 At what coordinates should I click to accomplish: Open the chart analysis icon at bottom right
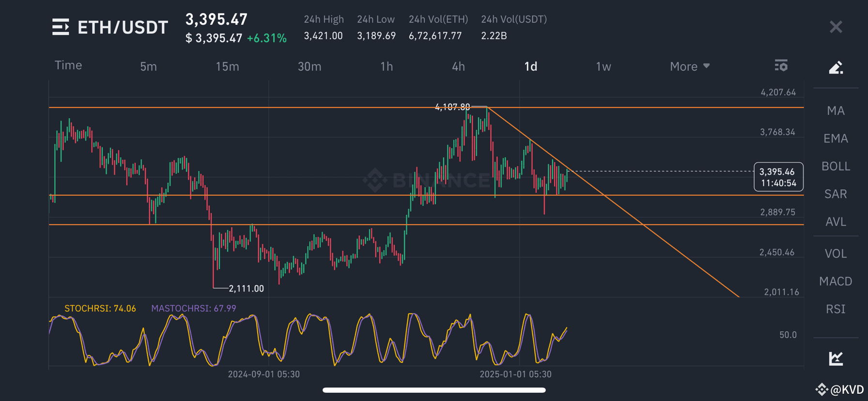tap(836, 358)
